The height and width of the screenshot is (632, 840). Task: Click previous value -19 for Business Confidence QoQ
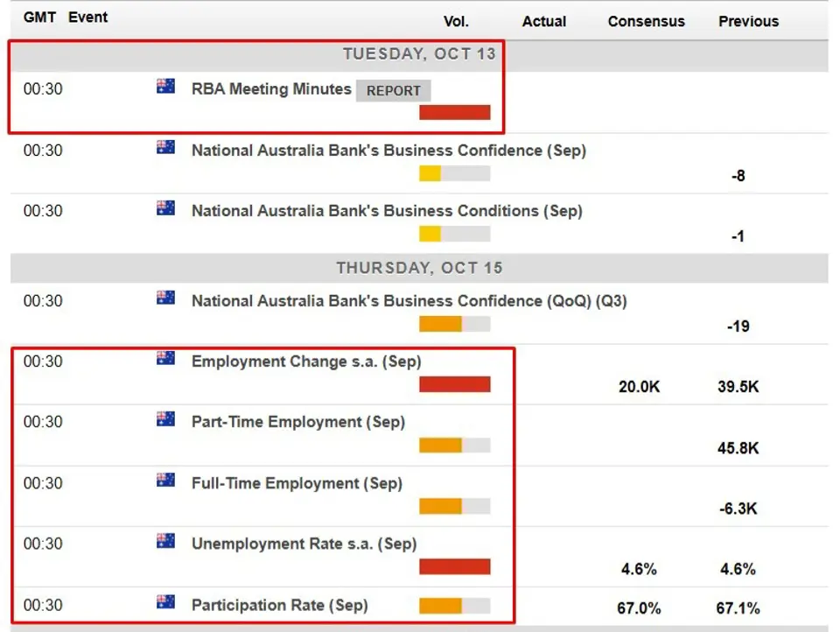738,327
